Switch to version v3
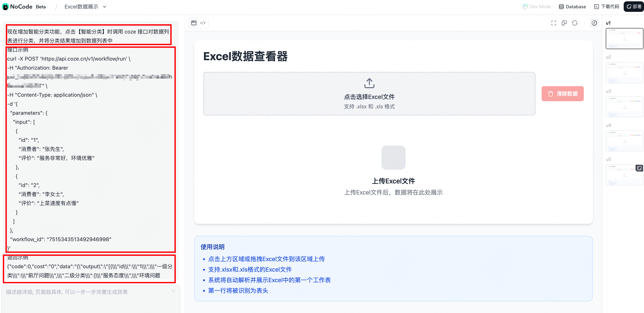Screen dimensions: 644x313 pyautogui.click(x=624, y=107)
